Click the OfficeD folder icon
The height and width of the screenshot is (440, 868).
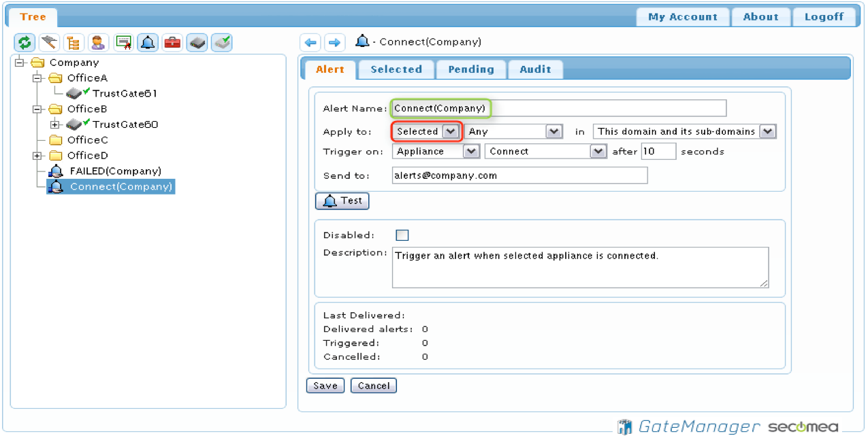56,156
